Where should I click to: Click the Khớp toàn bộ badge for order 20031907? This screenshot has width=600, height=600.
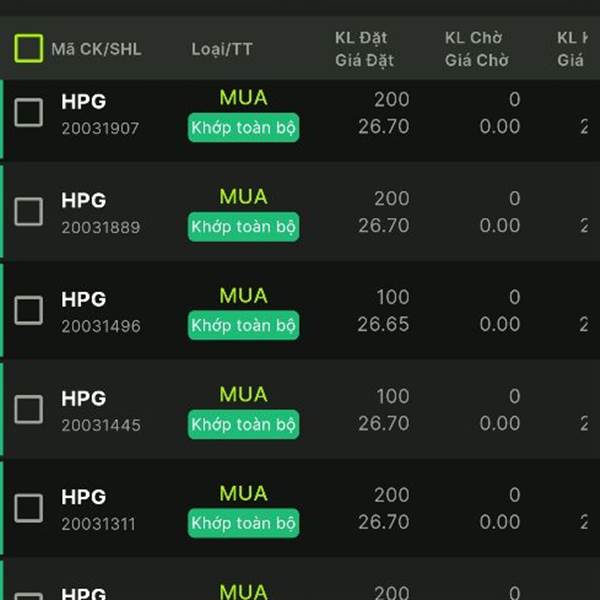(244, 128)
